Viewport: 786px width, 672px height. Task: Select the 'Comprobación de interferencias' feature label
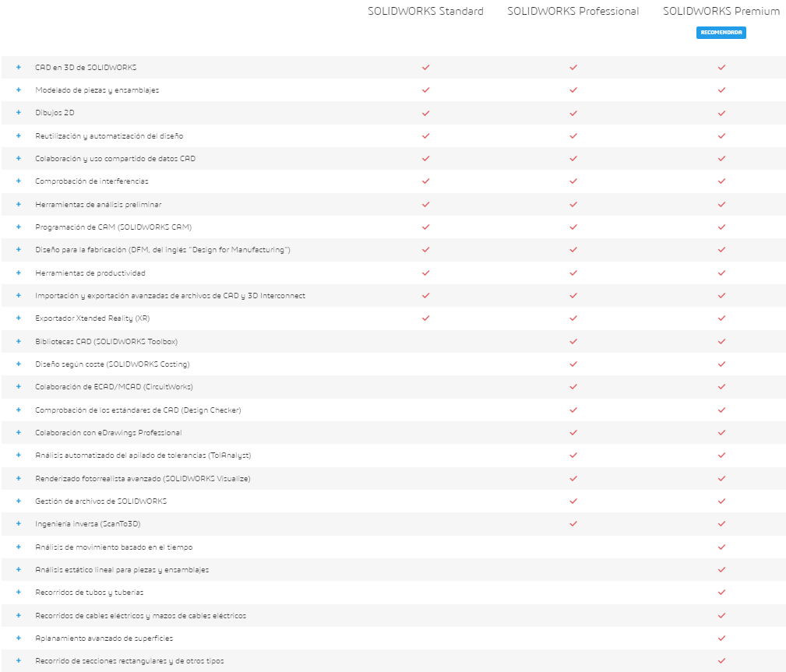tap(92, 181)
